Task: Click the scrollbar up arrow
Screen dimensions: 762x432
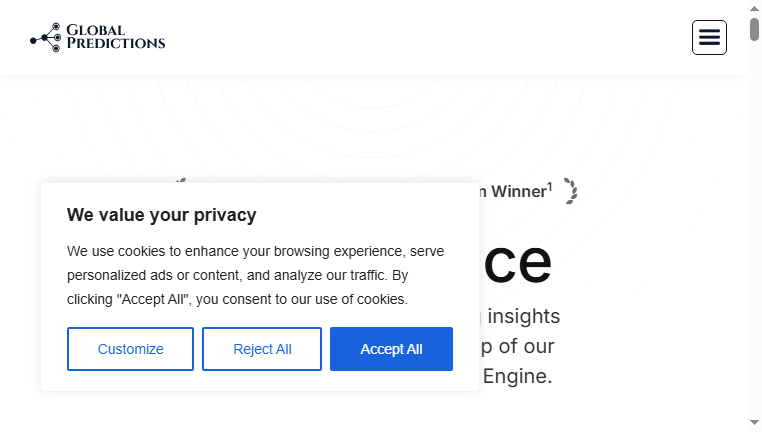Action: 754,8
